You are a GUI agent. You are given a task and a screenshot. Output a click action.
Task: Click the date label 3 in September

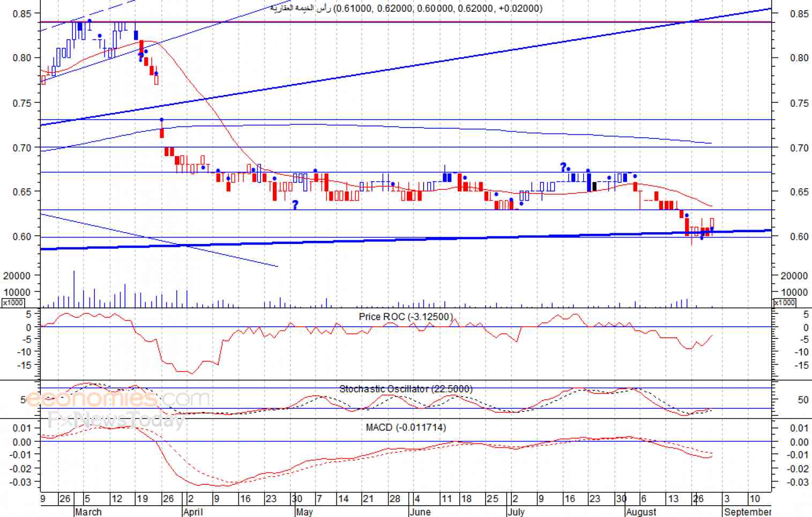(x=727, y=499)
